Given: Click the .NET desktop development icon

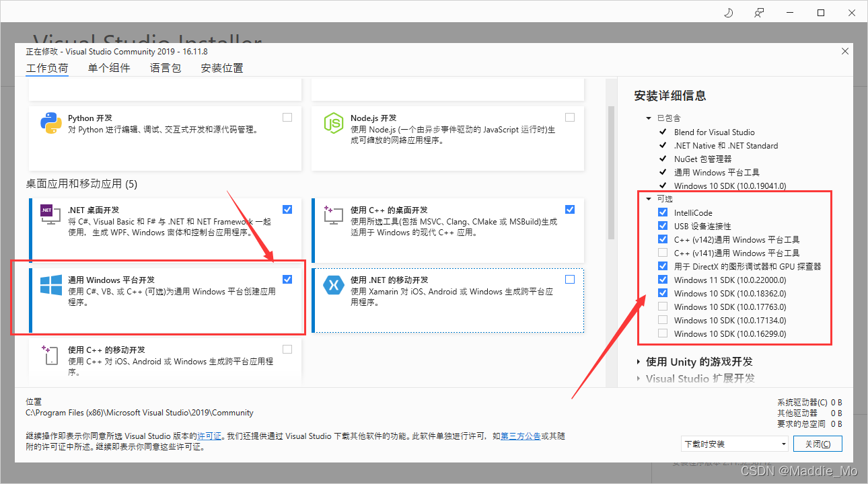Looking at the screenshot, I should coord(51,215).
